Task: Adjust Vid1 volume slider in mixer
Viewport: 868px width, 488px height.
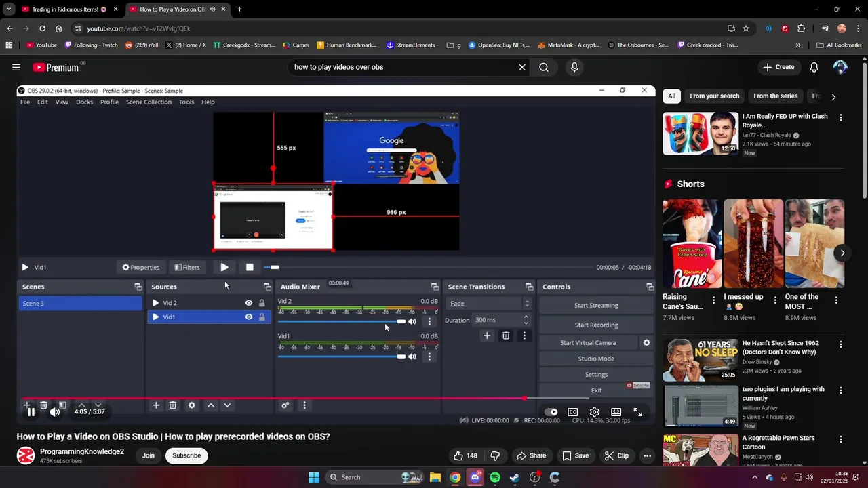Action: [x=342, y=357]
